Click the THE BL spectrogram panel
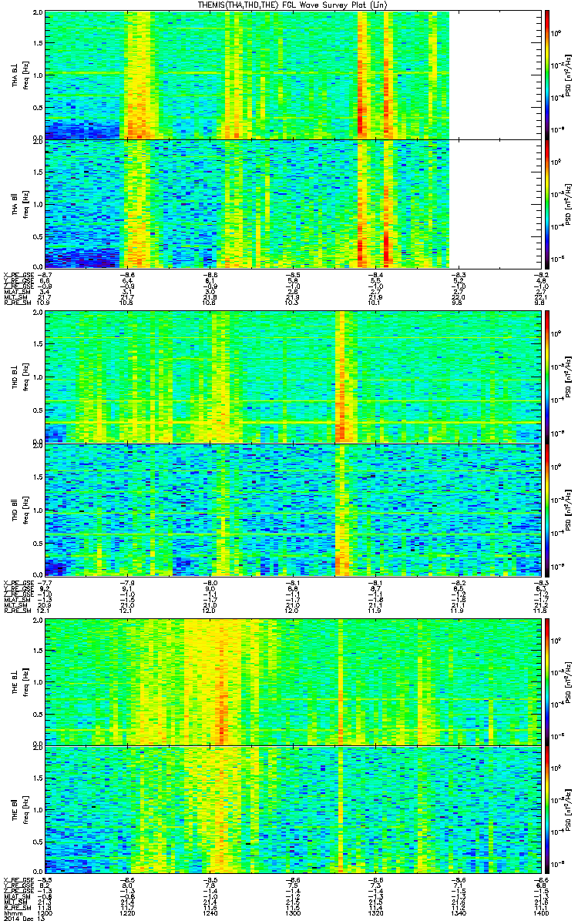This screenshot has width=578, height=924. (292, 681)
